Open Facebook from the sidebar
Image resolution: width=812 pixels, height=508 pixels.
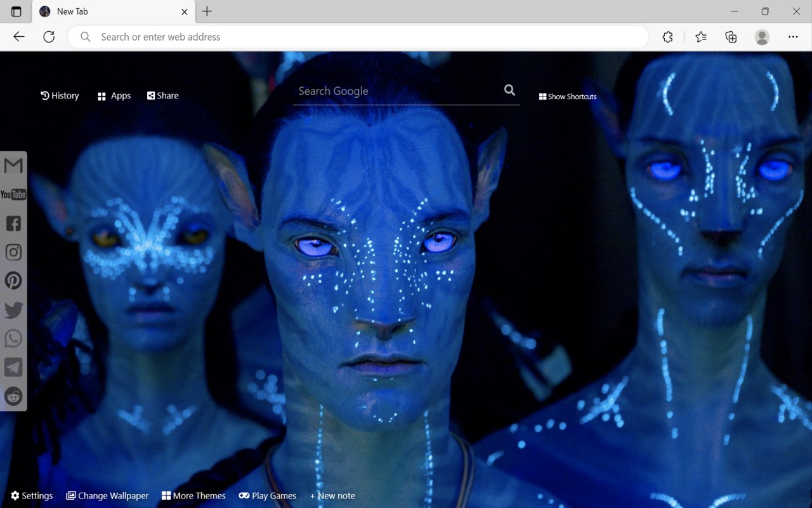[x=13, y=223]
